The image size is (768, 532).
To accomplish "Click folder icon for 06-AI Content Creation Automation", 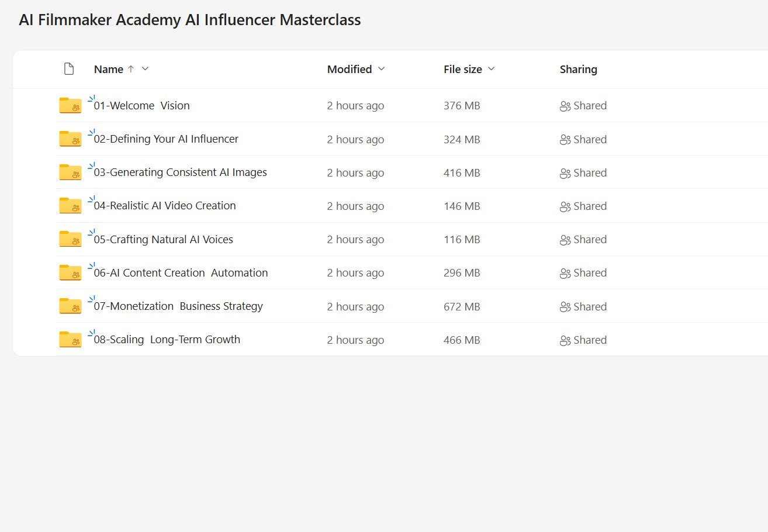I will pos(70,272).
